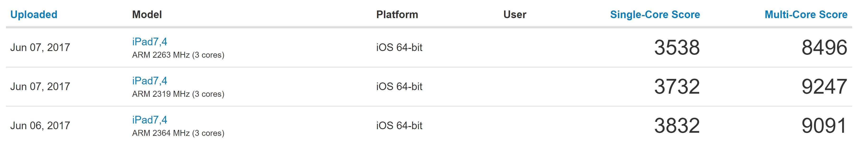The height and width of the screenshot is (148, 868).
Task: Click ARM 2364 MHz (3 cores) text
Action: [x=178, y=133]
